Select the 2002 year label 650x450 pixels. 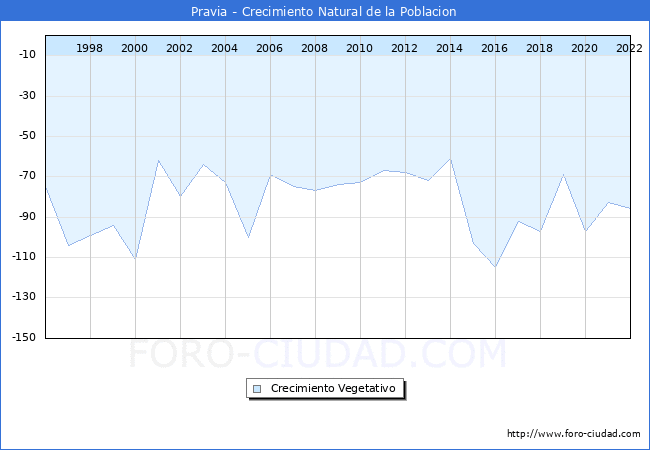179,48
